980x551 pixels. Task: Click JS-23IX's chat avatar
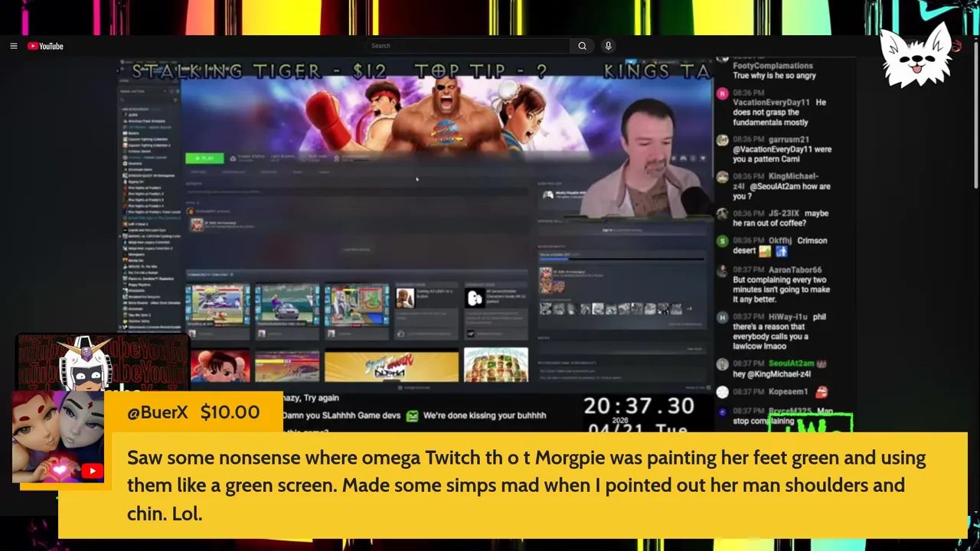[x=723, y=214]
